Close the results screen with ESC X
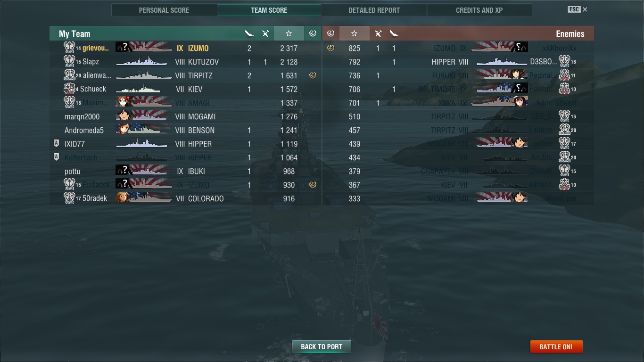 (578, 9)
